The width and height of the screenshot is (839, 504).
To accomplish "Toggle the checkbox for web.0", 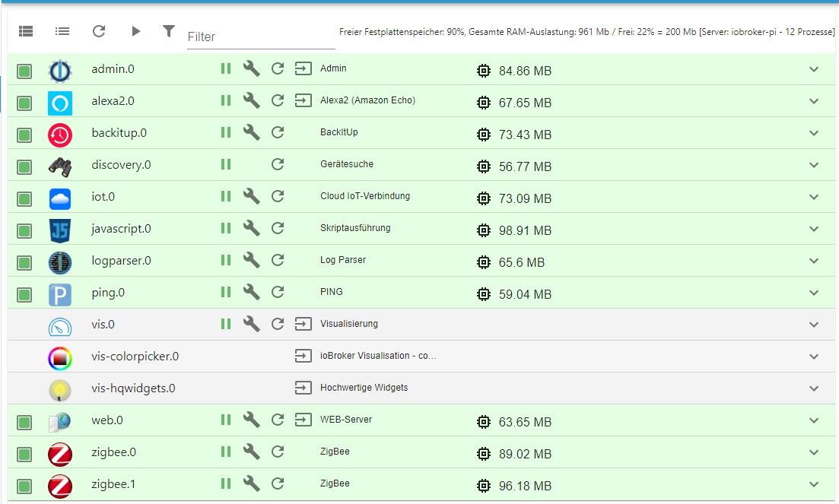I will pos(24,422).
